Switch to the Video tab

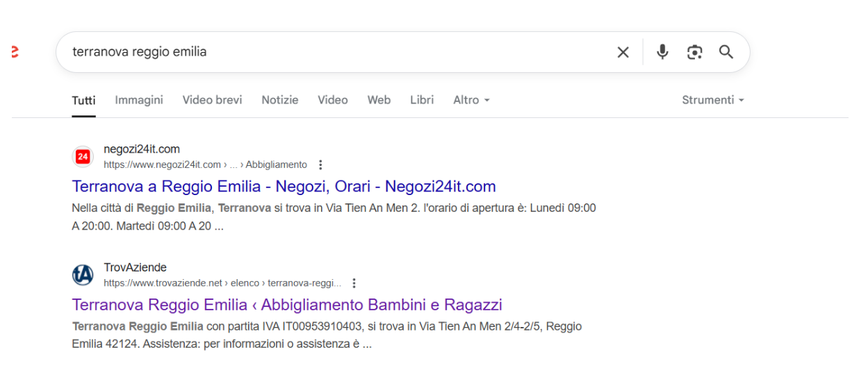(x=333, y=100)
